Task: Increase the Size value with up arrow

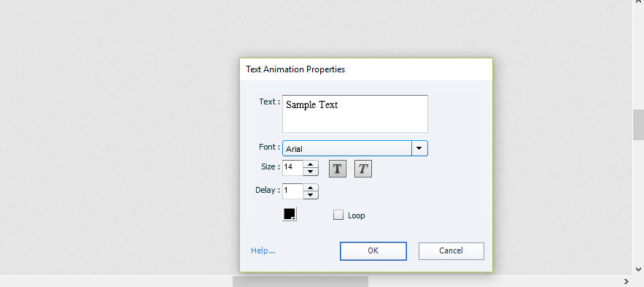Action: [311, 164]
